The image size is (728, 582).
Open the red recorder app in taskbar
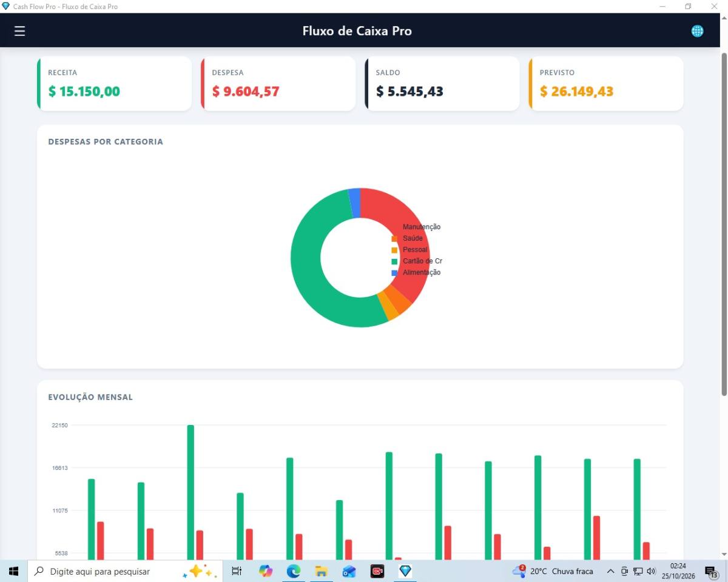[377, 571]
